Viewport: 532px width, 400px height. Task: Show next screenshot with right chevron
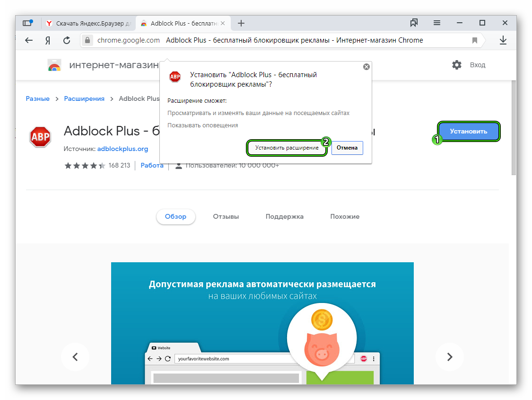tap(450, 357)
